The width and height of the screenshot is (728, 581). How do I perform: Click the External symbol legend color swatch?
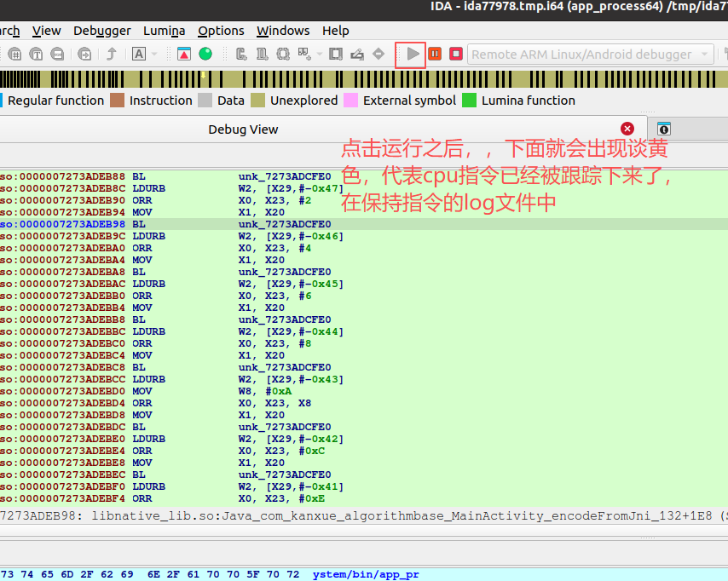point(350,101)
